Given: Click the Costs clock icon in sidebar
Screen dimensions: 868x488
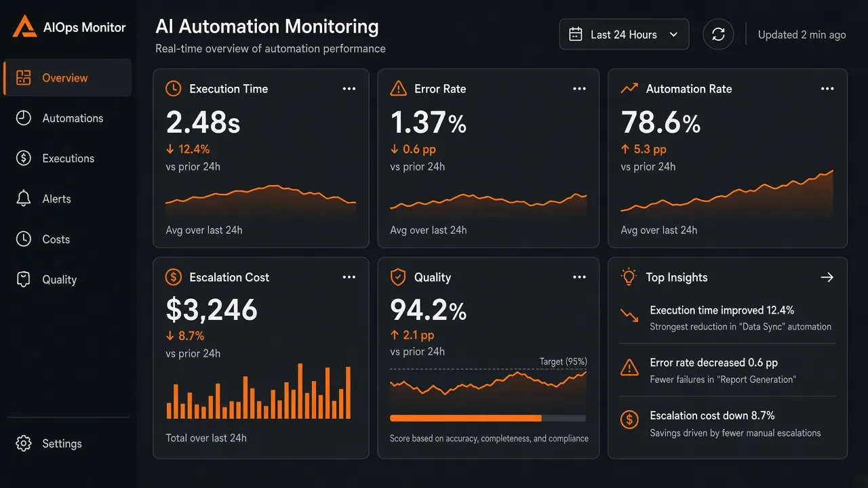Looking at the screenshot, I should (24, 239).
